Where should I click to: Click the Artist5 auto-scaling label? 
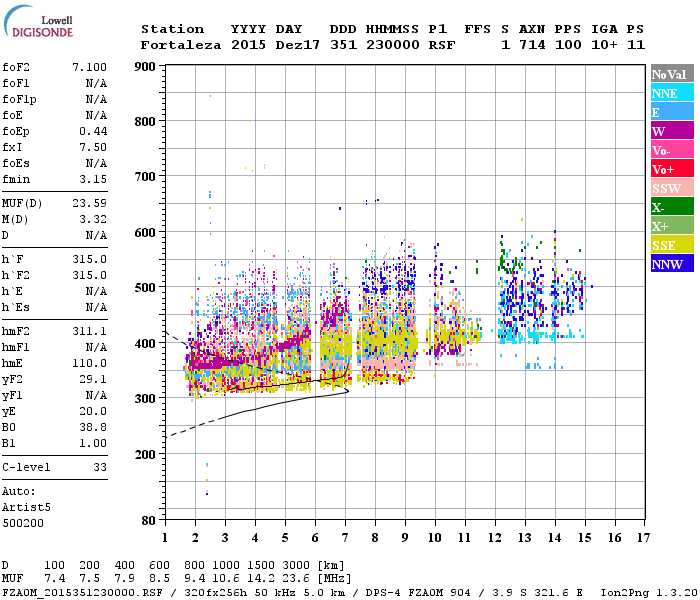pyautogui.click(x=26, y=507)
